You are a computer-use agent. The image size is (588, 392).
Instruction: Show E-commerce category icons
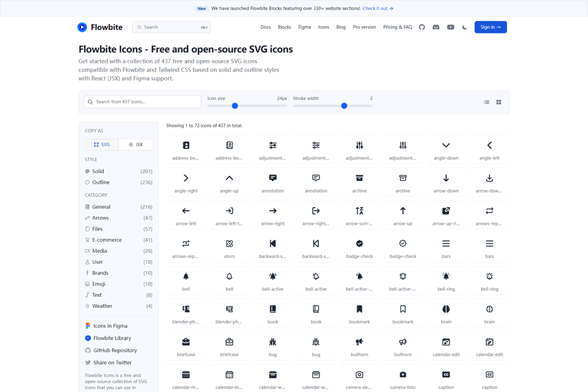tap(106, 240)
